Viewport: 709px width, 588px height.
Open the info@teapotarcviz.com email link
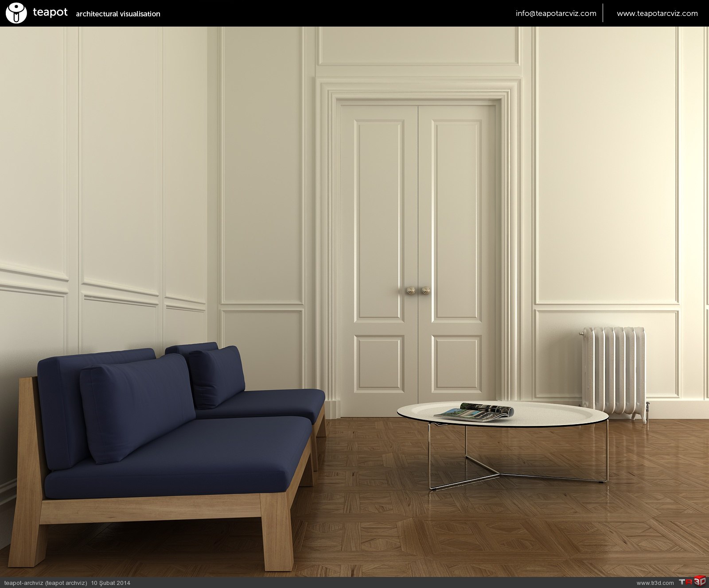point(556,13)
